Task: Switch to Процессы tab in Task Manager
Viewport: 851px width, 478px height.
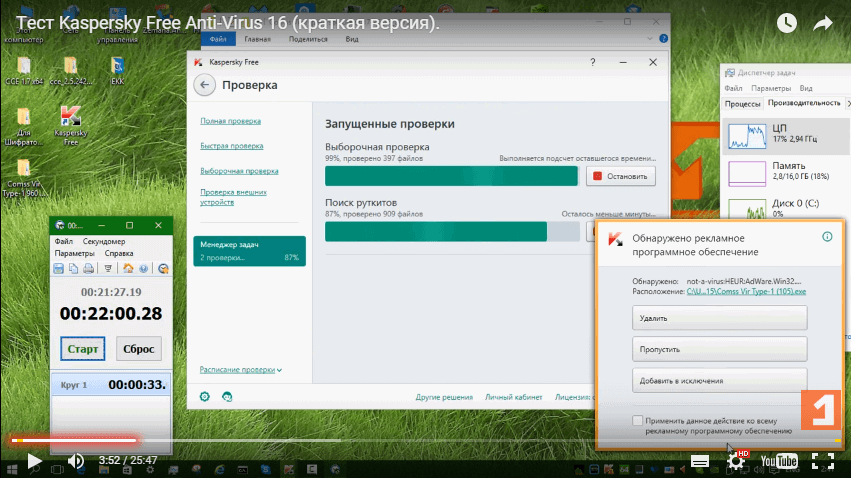Action: click(x=742, y=104)
